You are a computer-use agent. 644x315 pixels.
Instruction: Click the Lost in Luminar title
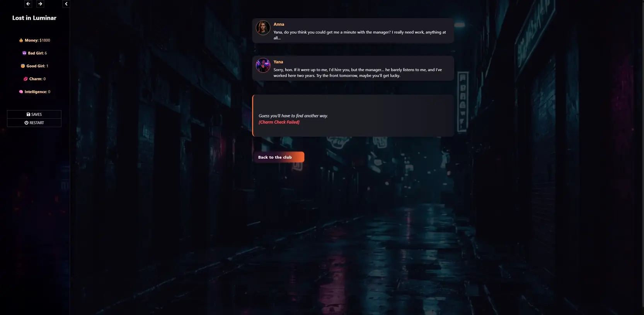[34, 18]
